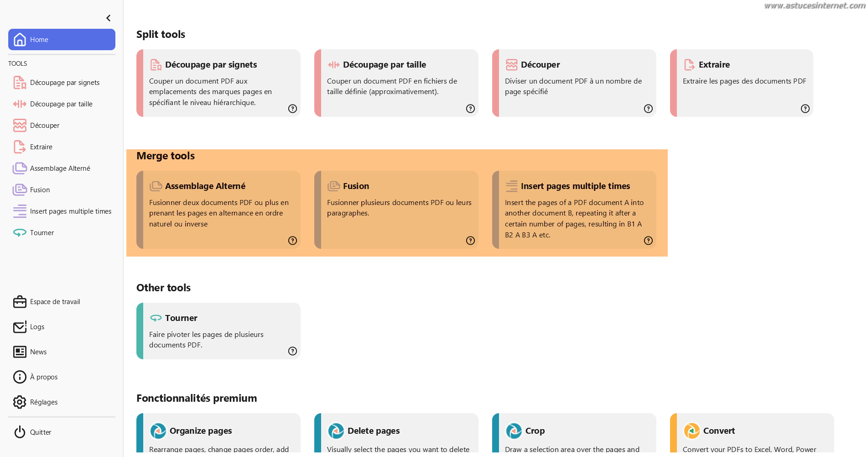868x457 pixels.
Task: Open the Espace de travail briefcase icon
Action: pos(20,302)
